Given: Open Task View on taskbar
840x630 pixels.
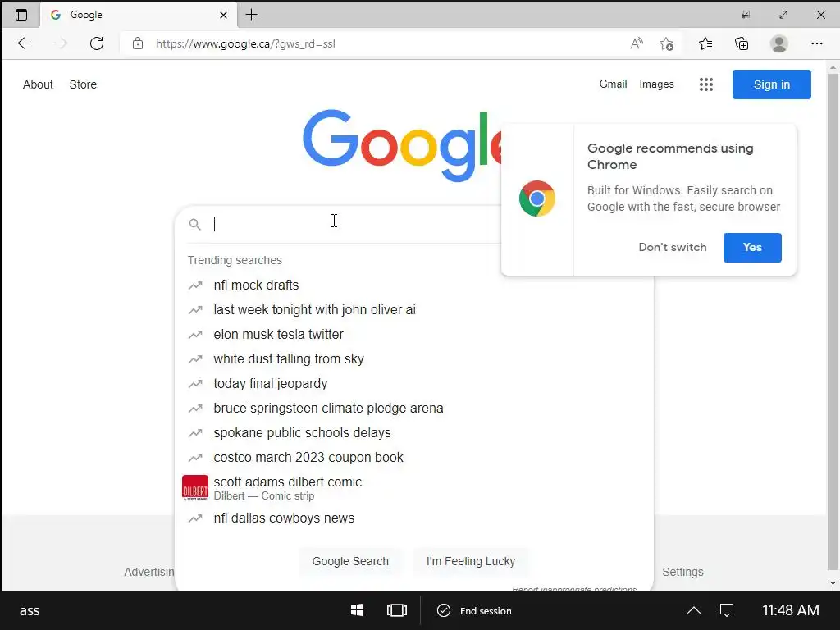Looking at the screenshot, I should click(x=396, y=610).
